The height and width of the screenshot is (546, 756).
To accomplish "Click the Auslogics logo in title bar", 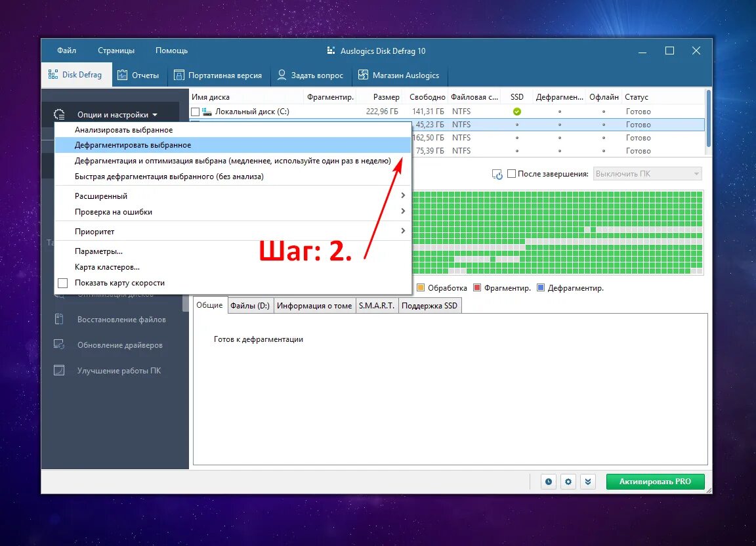I will coord(331,51).
